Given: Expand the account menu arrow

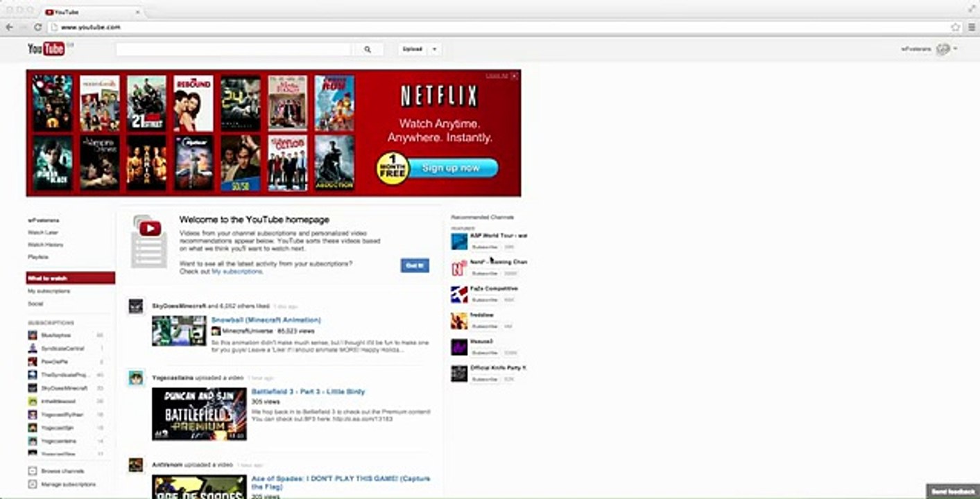Looking at the screenshot, I should tap(955, 49).
